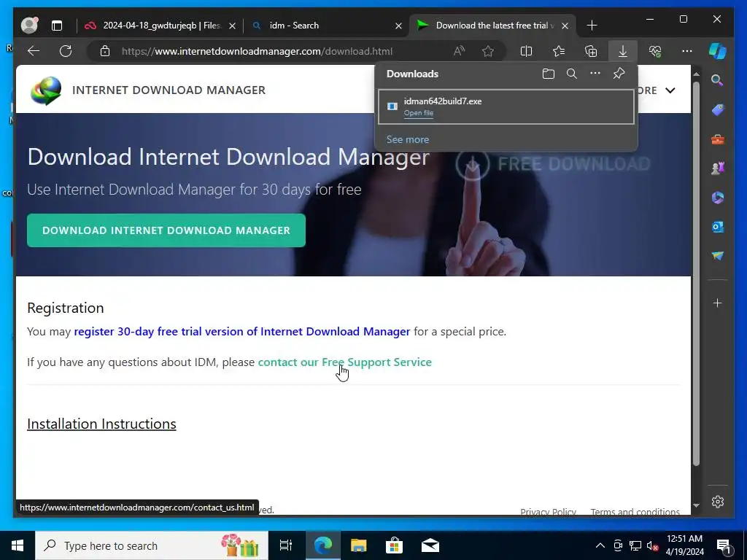The height and width of the screenshot is (560, 747).
Task: Activate Read aloud icon in address bar
Action: click(459, 51)
